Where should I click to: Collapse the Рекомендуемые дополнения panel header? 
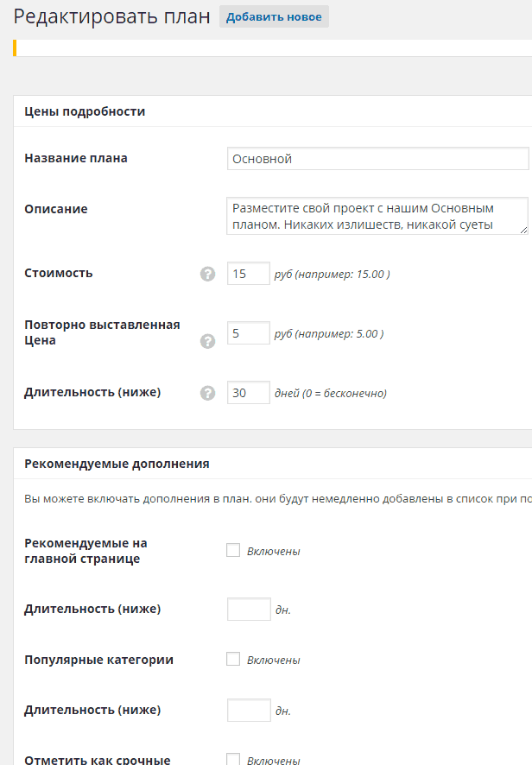coord(273,464)
